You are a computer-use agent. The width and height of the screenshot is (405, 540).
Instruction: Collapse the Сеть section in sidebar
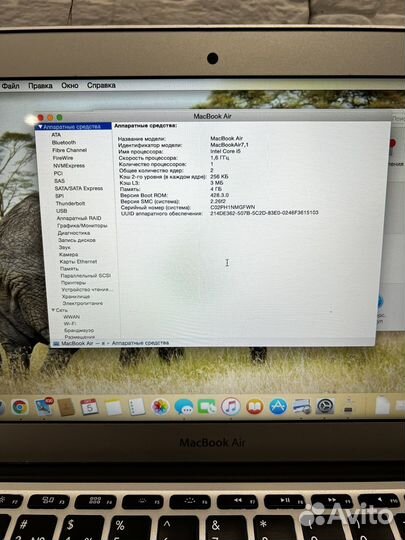coord(53,310)
